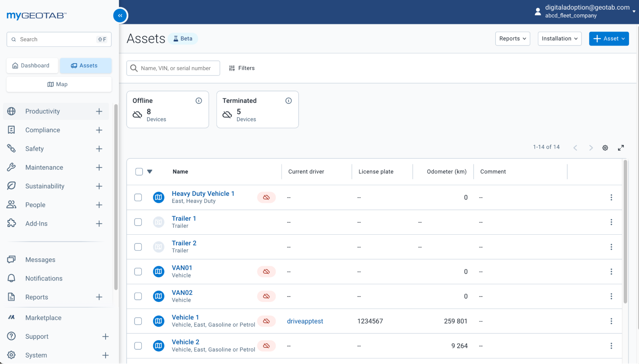
Task: Select the Filters option
Action: click(241, 68)
